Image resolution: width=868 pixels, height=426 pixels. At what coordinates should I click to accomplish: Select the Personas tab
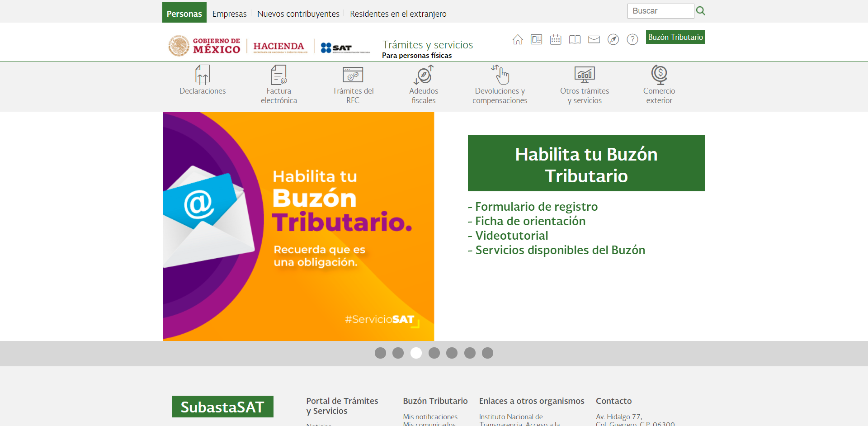(184, 13)
